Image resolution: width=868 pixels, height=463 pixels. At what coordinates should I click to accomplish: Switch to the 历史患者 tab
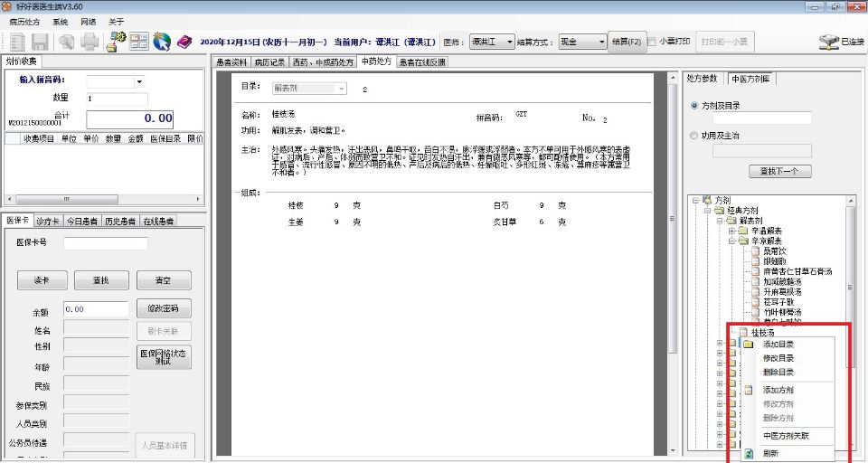coord(120,221)
